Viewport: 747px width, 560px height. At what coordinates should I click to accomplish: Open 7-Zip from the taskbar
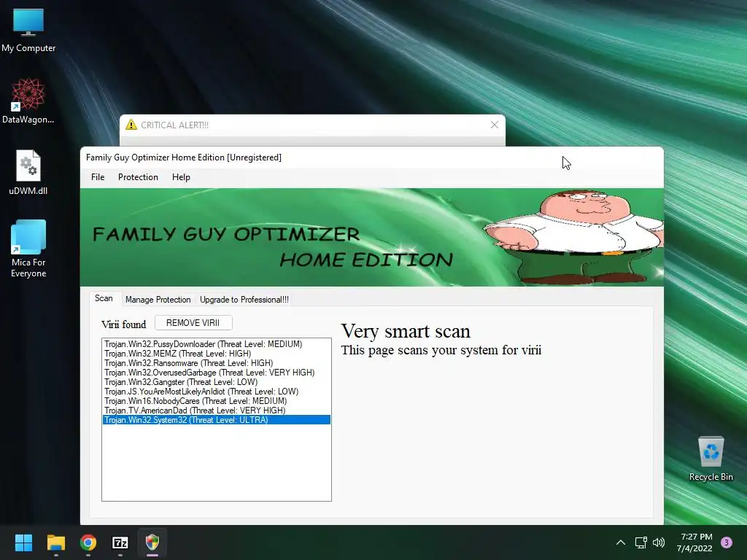click(x=120, y=542)
